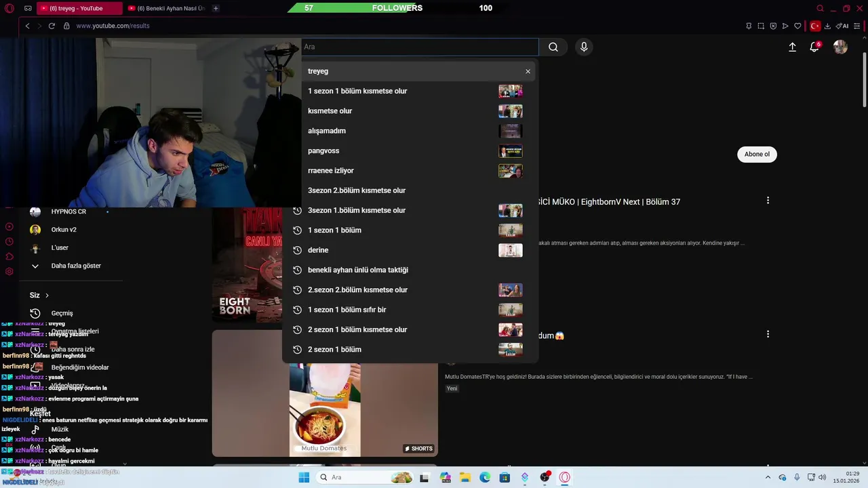The height and width of the screenshot is (488, 868).
Task: Click the pin icon in address bar
Action: 749,26
